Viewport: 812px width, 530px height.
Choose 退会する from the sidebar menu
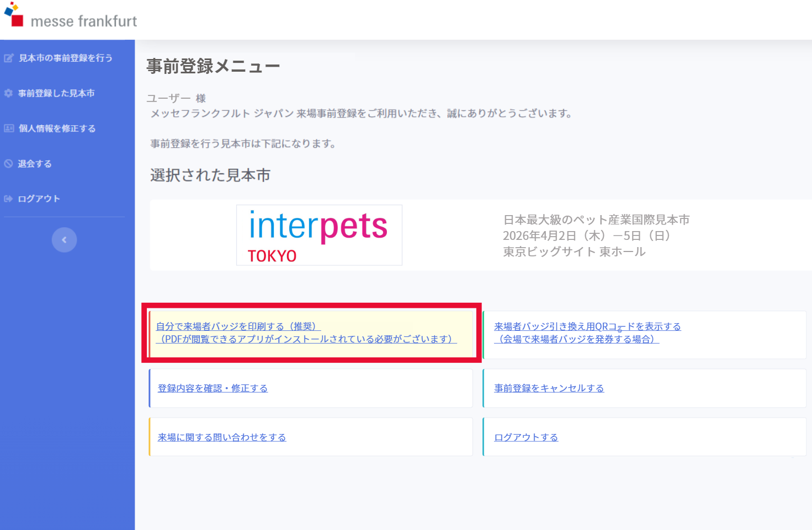[x=35, y=164]
